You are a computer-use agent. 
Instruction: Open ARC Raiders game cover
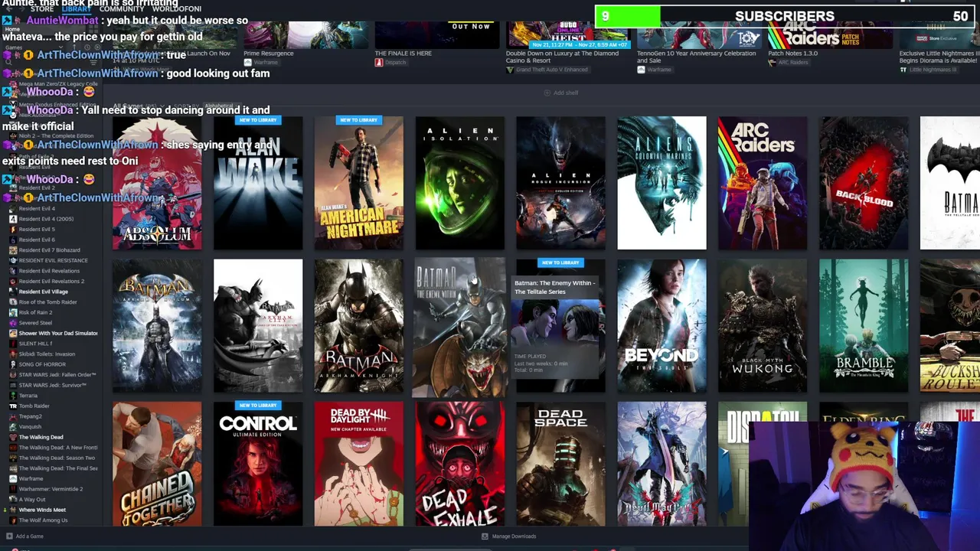coord(763,183)
